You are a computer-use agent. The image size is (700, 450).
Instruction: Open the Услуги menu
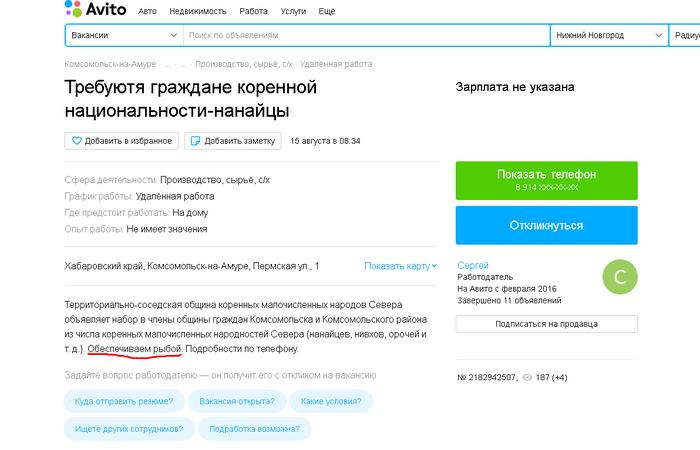[293, 12]
